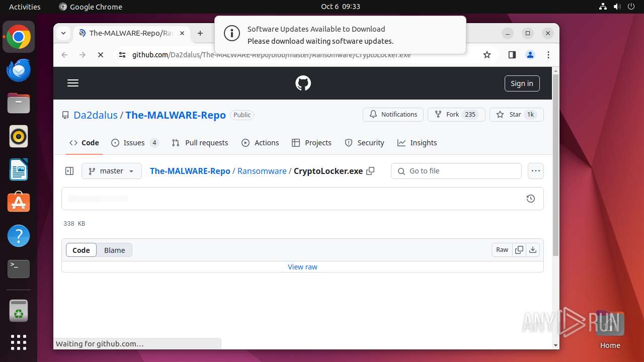Fork the repository
This screenshot has width=644, height=362.
point(456,115)
